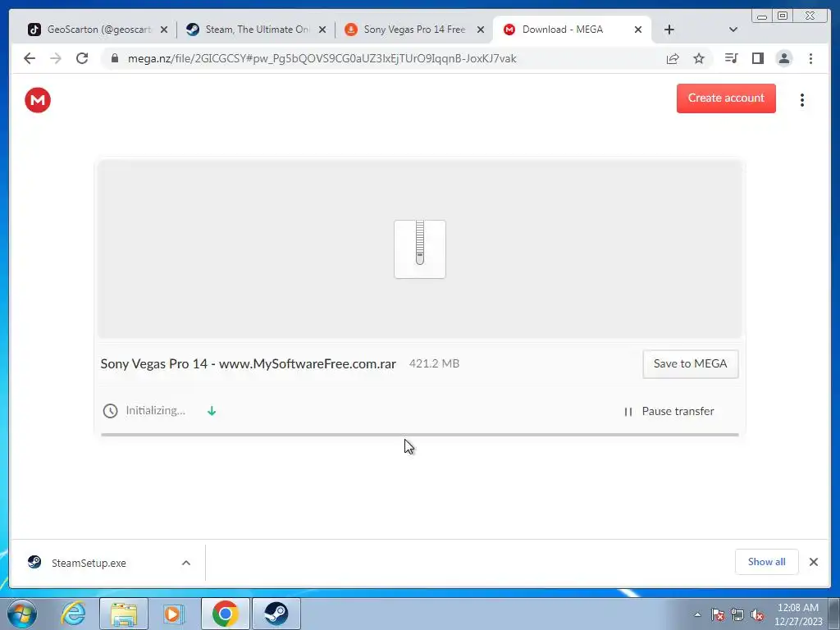Viewport: 840px width, 630px height.
Task: Reload the current page
Action: tap(82, 58)
